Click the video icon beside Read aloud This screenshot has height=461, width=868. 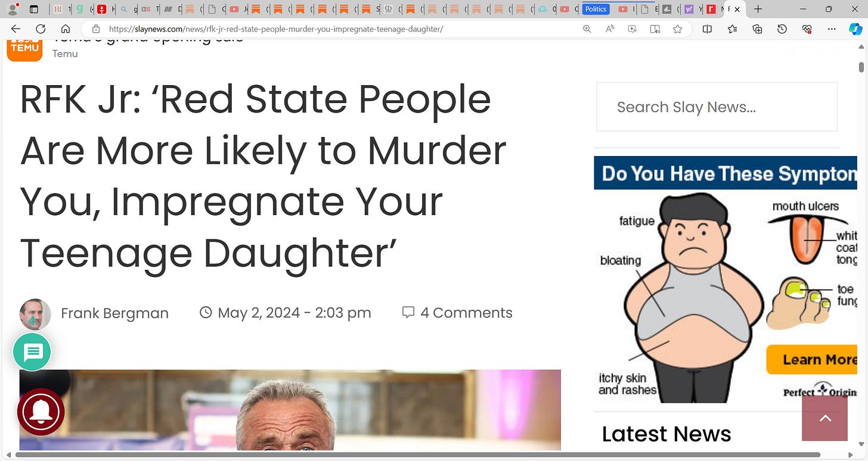(633, 29)
